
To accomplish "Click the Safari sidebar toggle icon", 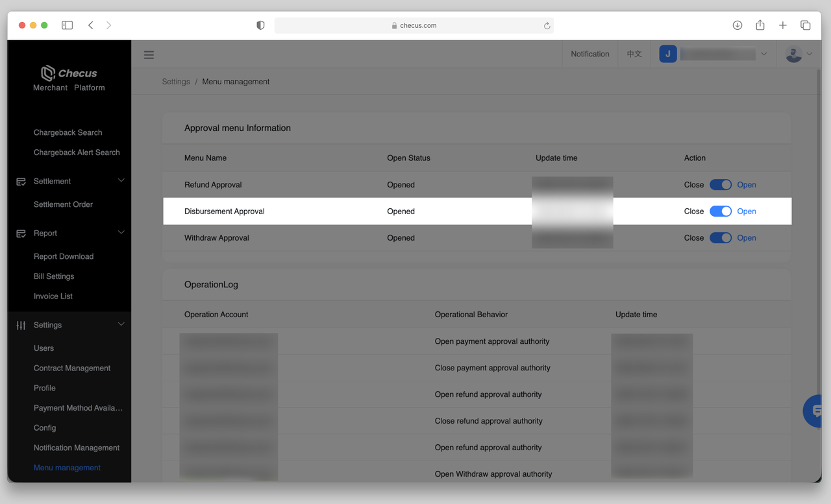I will tap(68, 25).
